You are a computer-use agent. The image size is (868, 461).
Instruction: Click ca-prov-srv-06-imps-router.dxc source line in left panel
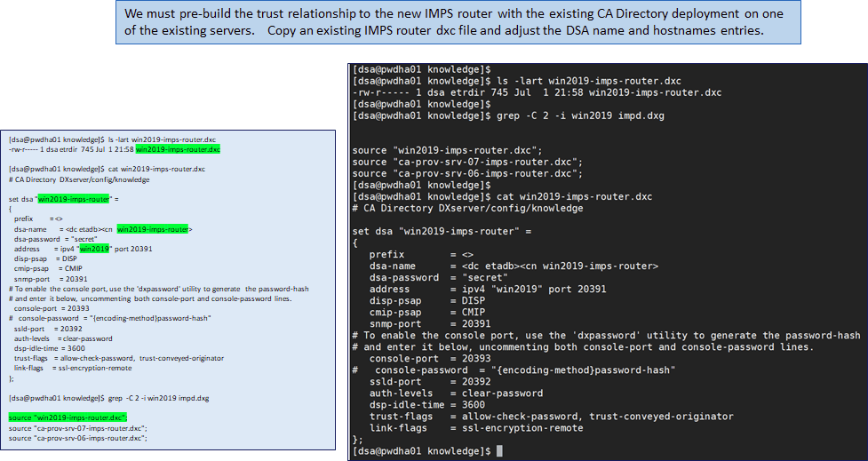tap(77, 438)
